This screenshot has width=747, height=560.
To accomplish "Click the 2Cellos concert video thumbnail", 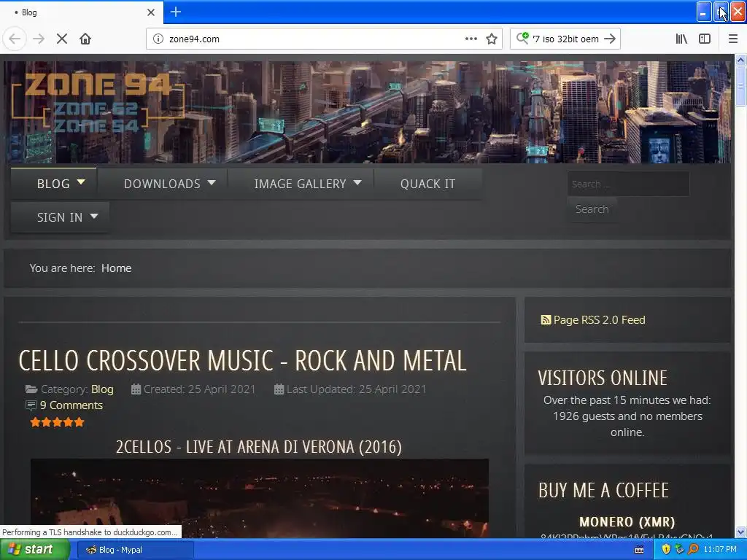I will tap(260, 498).
